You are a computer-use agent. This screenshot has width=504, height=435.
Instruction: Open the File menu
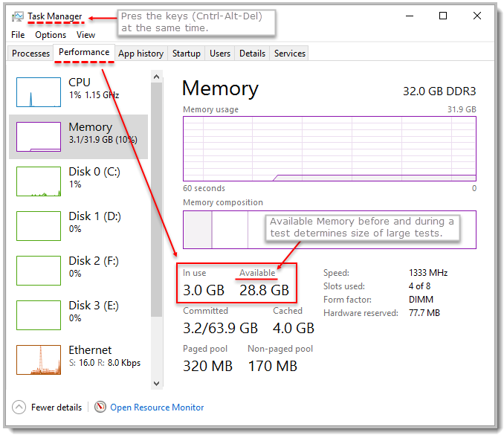pos(18,34)
